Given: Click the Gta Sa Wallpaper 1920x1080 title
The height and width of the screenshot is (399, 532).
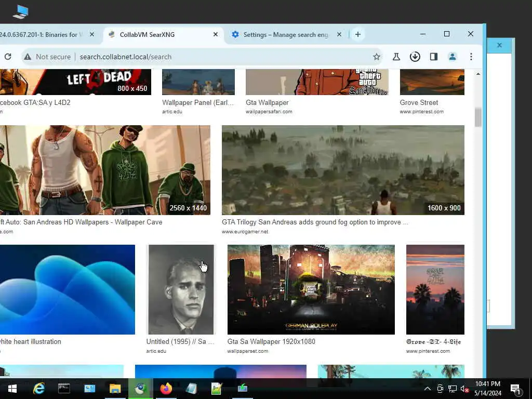Looking at the screenshot, I should point(271,342).
